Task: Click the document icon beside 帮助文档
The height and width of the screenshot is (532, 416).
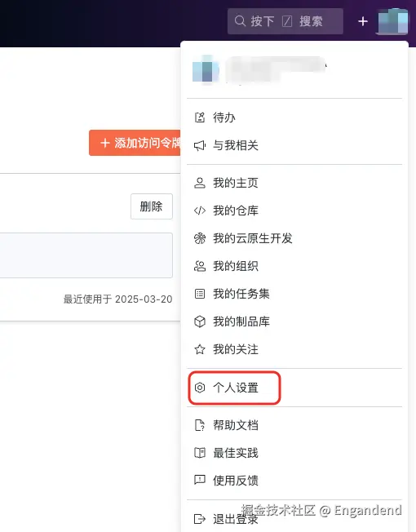Action: tap(200, 425)
